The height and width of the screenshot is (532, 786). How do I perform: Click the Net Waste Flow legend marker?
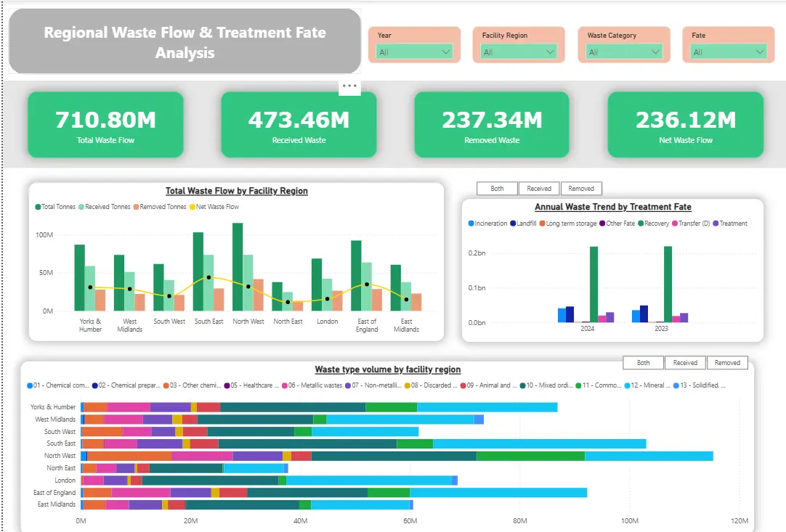[192, 207]
